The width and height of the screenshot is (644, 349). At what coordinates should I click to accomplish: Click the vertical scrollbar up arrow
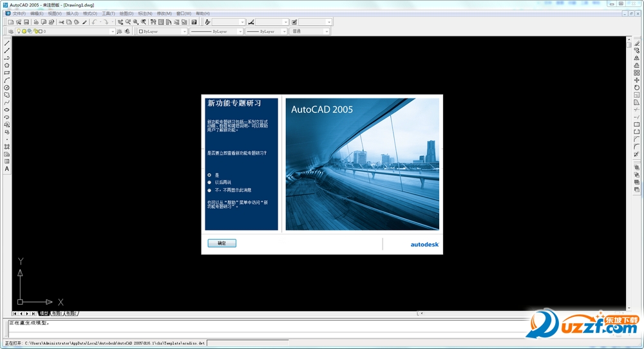pos(629,39)
